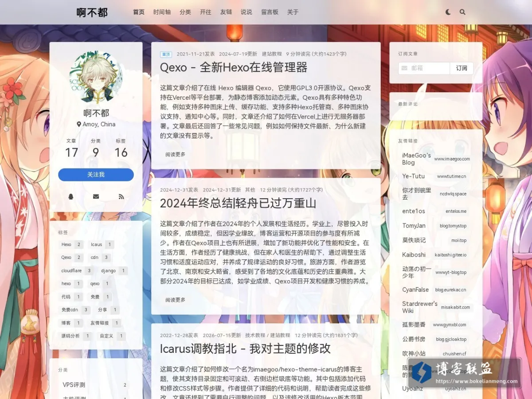
Task: Select the 免费cdn tag
Action: coord(74,310)
